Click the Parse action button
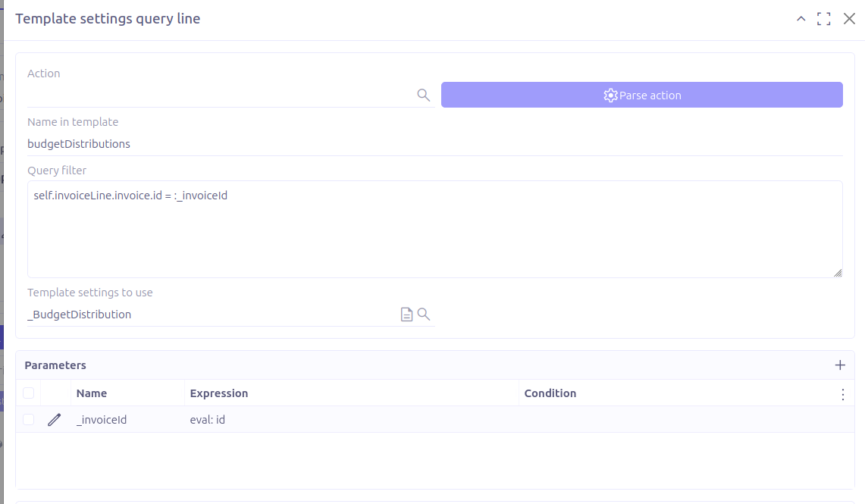The height and width of the screenshot is (504, 865). coord(641,95)
